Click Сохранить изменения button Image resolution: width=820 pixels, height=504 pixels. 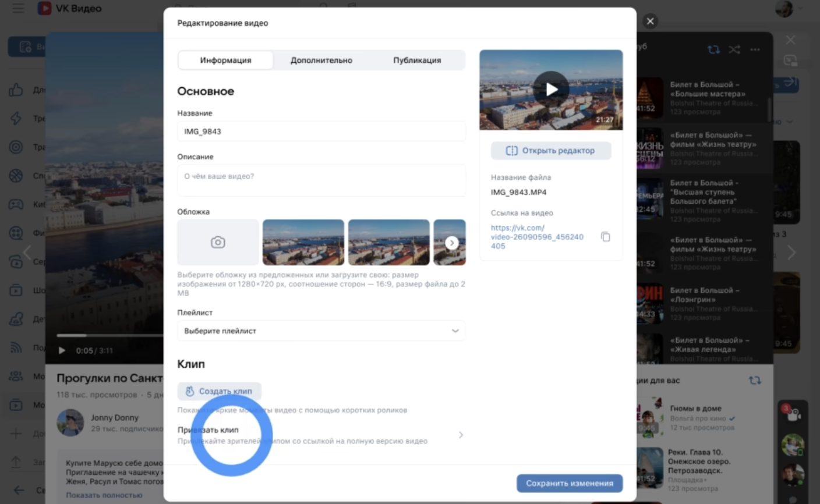570,483
